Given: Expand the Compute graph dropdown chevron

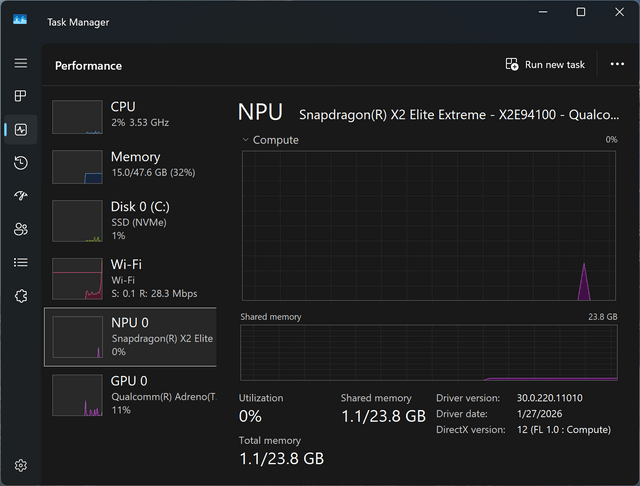Looking at the screenshot, I should (x=245, y=140).
